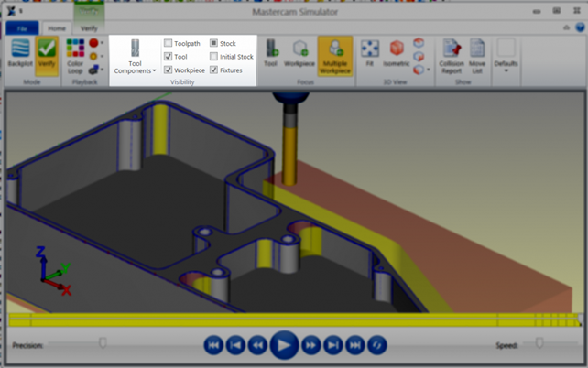Click the red circle playback icon
Image resolution: width=588 pixels, height=368 pixels.
(x=93, y=43)
